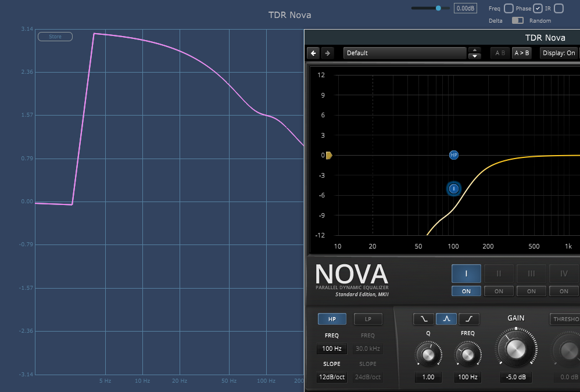Viewport: 580px width, 392px height.
Task: Click the preset up/down stepper arrows
Action: pyautogui.click(x=474, y=53)
